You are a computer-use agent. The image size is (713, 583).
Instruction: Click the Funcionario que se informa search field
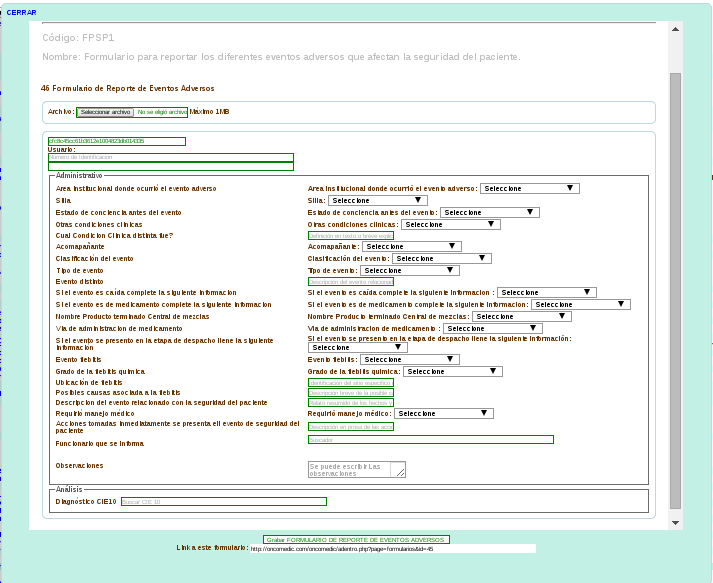(x=430, y=440)
